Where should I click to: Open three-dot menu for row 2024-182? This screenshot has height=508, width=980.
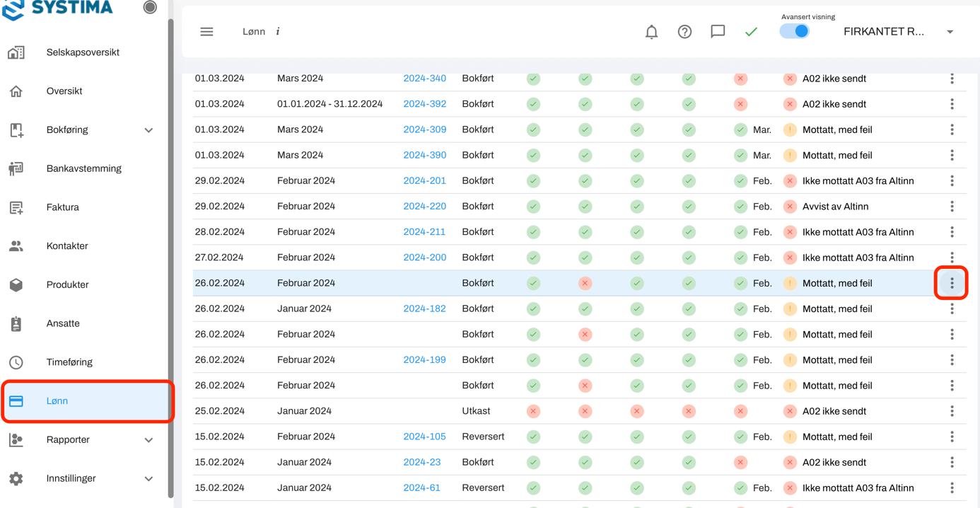tap(952, 308)
